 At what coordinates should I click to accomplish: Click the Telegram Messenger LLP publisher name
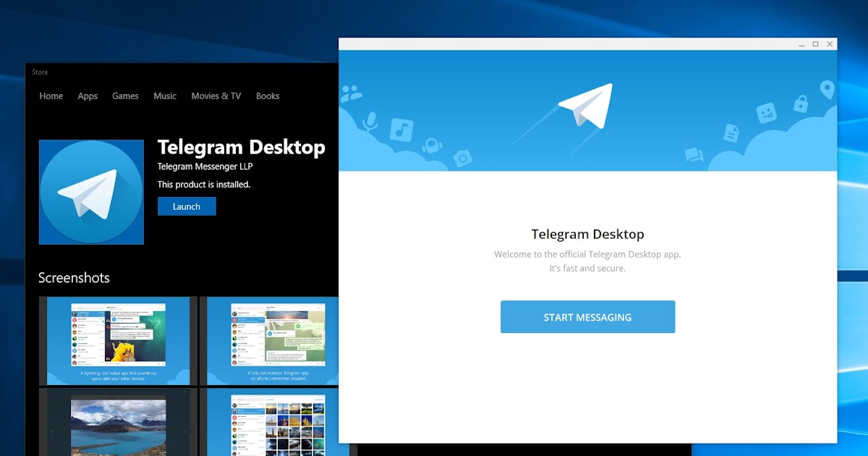[x=205, y=166]
